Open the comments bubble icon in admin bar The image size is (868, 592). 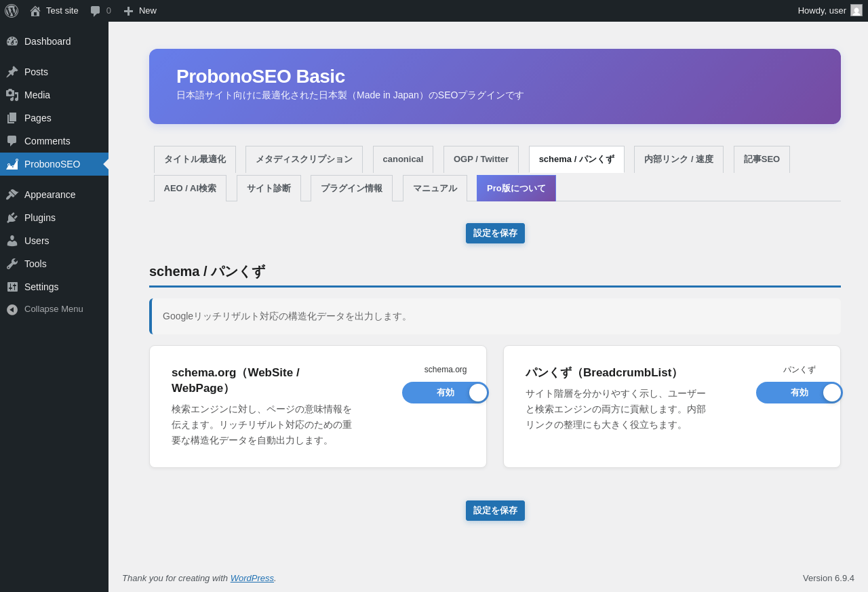click(96, 11)
